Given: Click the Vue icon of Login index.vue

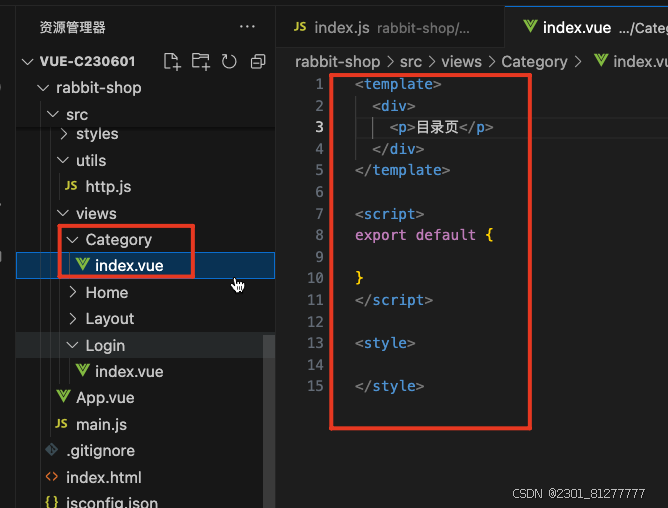Looking at the screenshot, I should click(83, 370).
